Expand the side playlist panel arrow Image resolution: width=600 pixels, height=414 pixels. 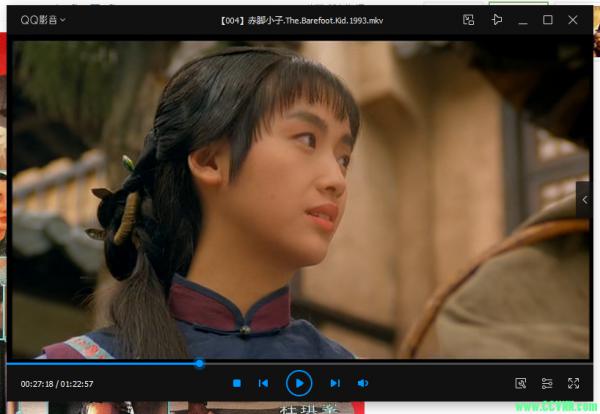(584, 201)
